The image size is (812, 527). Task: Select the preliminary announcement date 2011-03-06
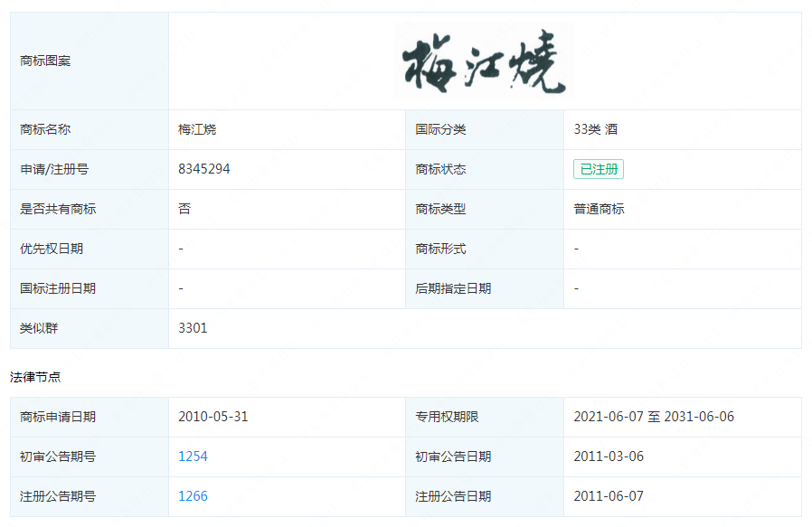pyautogui.click(x=609, y=456)
